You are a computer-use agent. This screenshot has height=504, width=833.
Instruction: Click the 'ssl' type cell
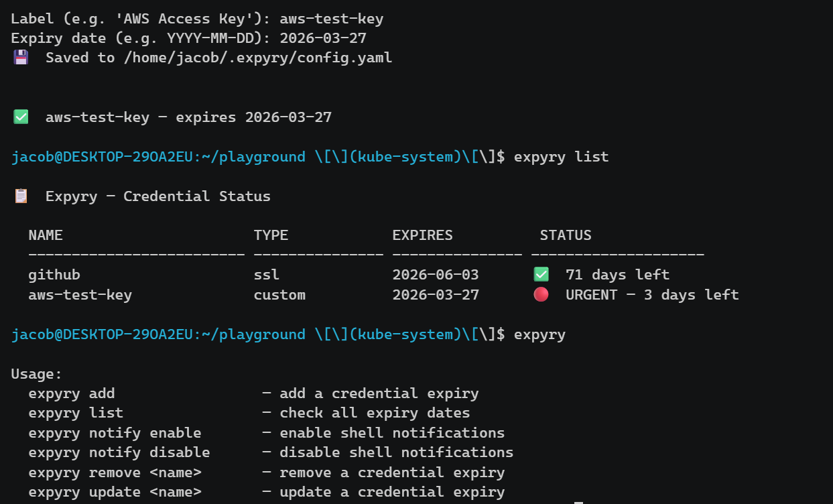point(267,275)
